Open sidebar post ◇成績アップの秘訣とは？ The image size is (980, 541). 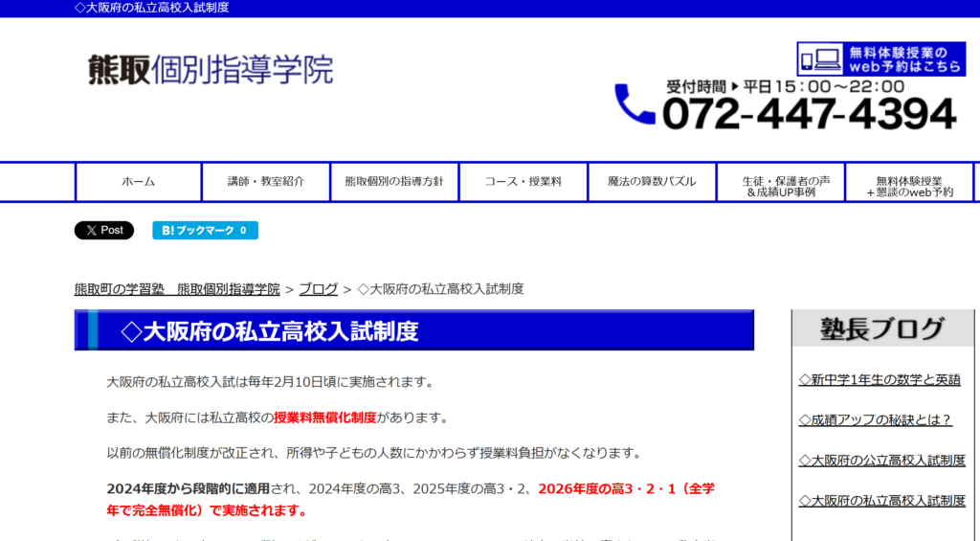[x=875, y=419]
